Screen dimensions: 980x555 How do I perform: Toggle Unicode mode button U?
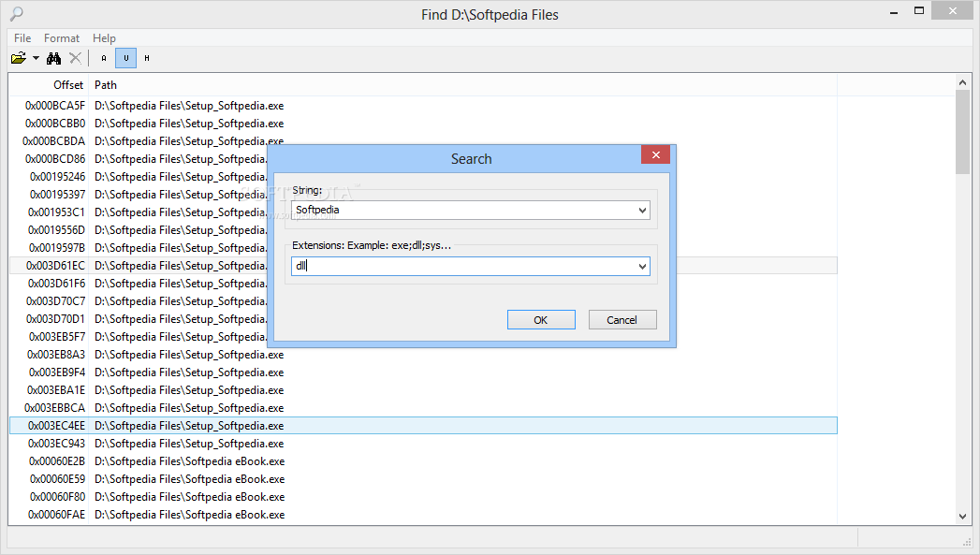pyautogui.click(x=125, y=58)
